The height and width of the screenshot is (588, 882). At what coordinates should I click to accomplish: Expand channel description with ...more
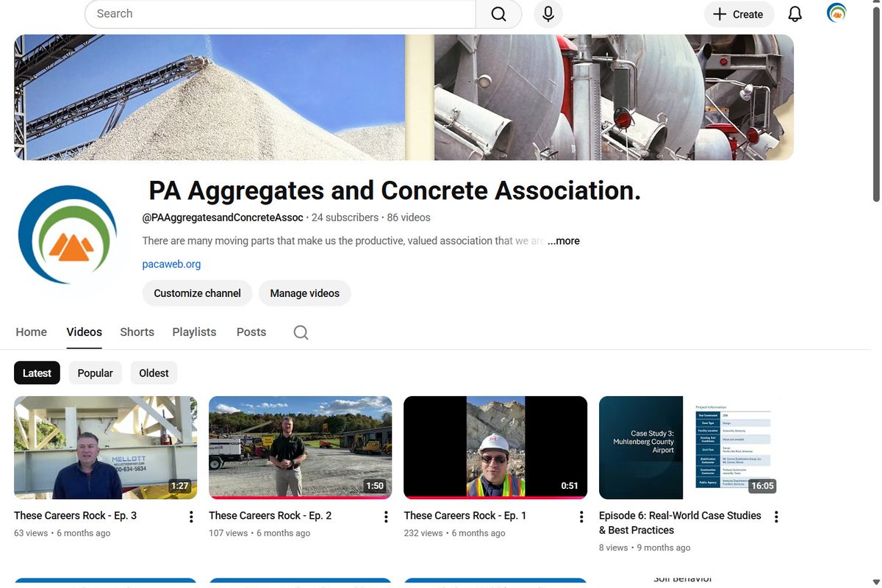563,241
